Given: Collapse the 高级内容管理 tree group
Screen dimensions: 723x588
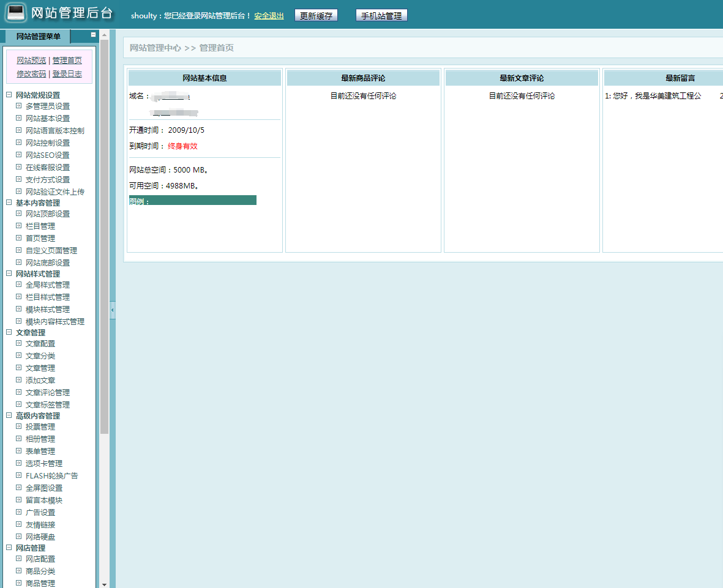Looking at the screenshot, I should (9, 415).
